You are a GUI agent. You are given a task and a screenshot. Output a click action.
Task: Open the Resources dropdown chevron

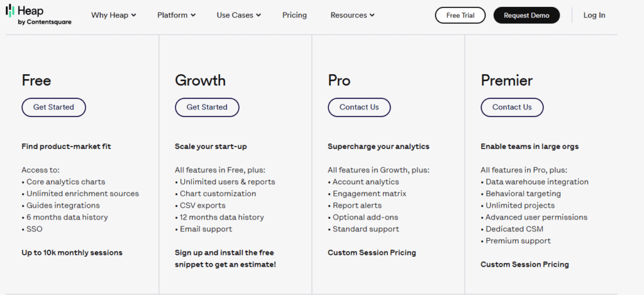point(372,15)
